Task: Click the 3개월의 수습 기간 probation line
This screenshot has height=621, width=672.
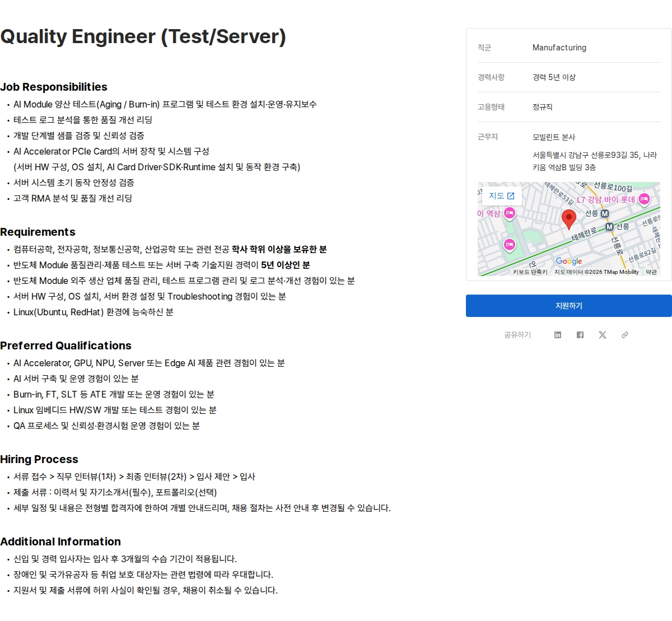Action: pos(125,559)
